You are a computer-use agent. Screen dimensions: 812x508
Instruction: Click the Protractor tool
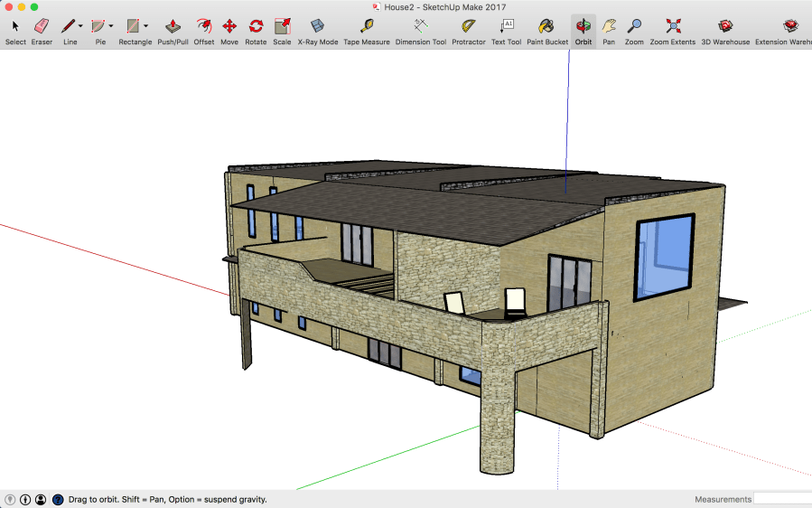(x=468, y=27)
